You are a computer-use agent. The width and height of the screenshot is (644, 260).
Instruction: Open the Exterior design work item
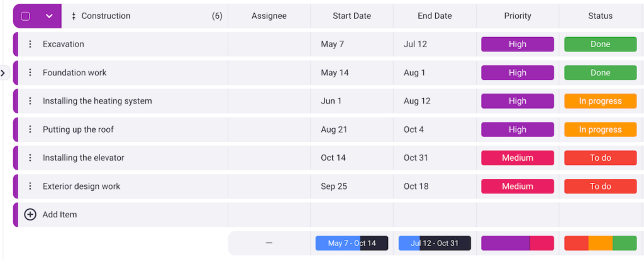pyautogui.click(x=81, y=187)
